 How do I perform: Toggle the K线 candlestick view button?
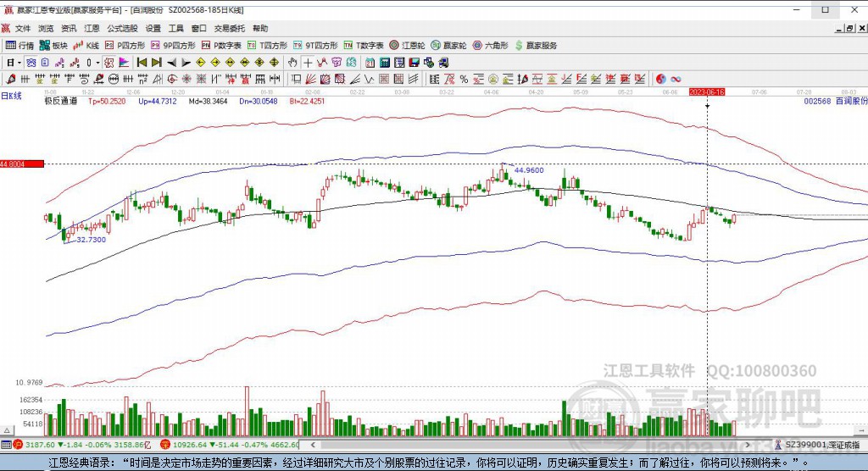(85, 46)
